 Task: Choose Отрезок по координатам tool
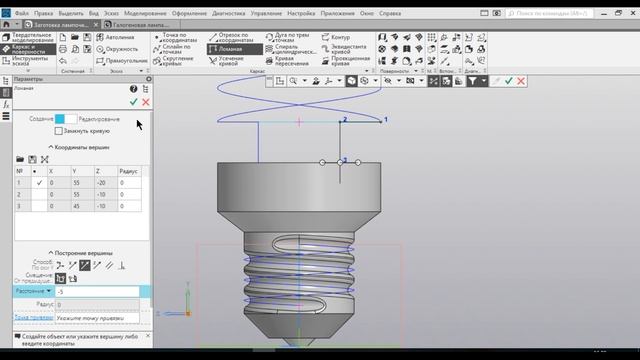click(x=231, y=38)
